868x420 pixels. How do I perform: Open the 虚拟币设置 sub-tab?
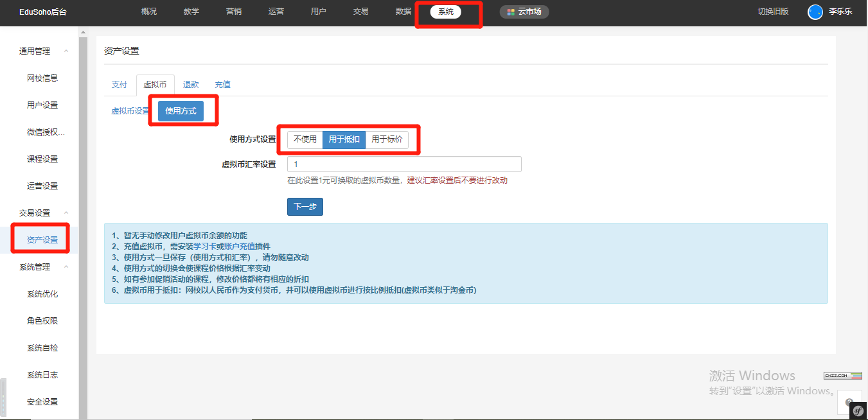point(130,111)
